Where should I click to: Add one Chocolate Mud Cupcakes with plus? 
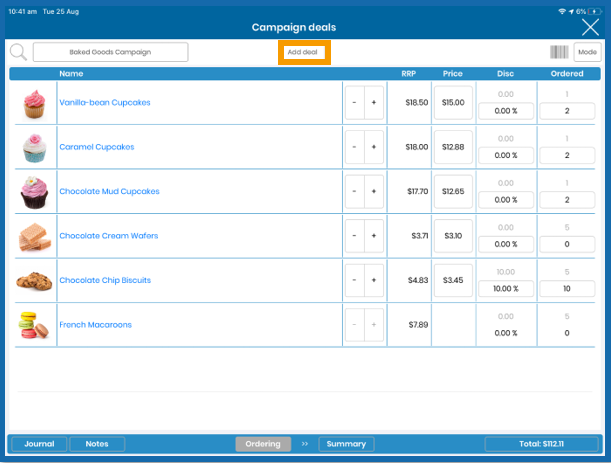374,191
